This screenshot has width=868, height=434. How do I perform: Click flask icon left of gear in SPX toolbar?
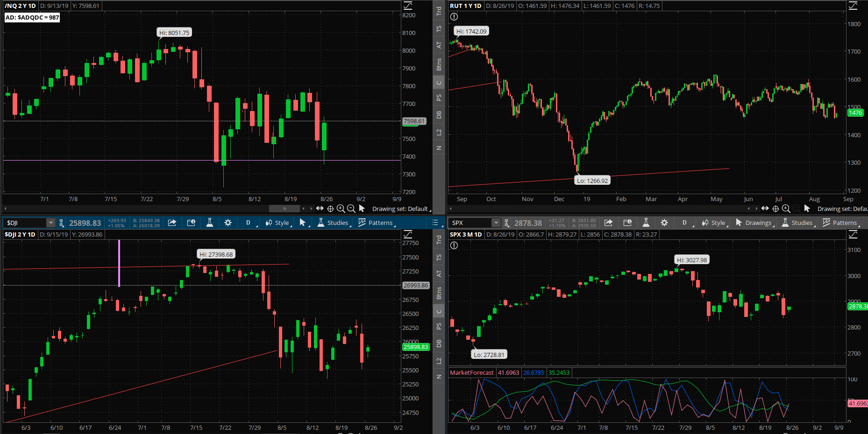(x=646, y=223)
